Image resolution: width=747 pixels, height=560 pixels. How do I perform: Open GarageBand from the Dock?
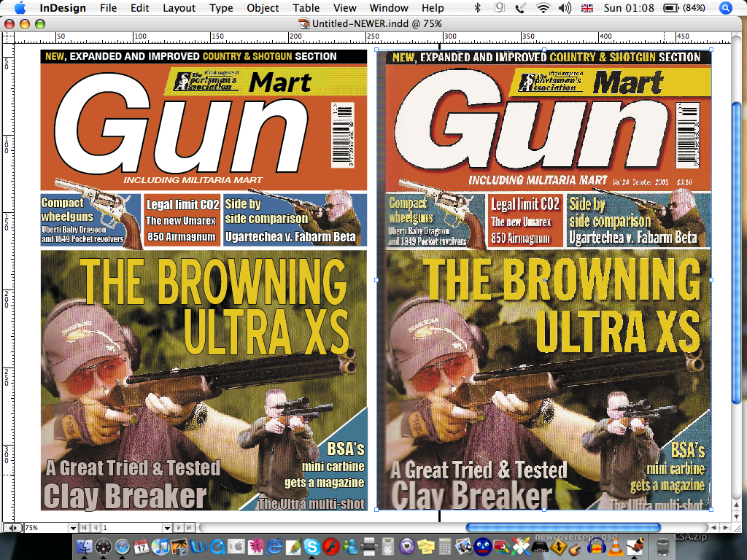point(577,547)
